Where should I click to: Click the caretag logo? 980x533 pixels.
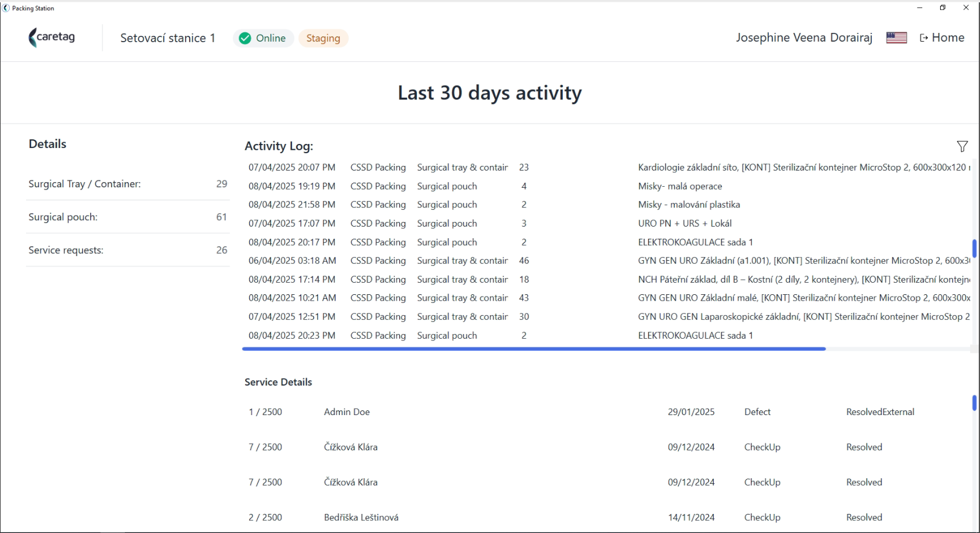[52, 38]
